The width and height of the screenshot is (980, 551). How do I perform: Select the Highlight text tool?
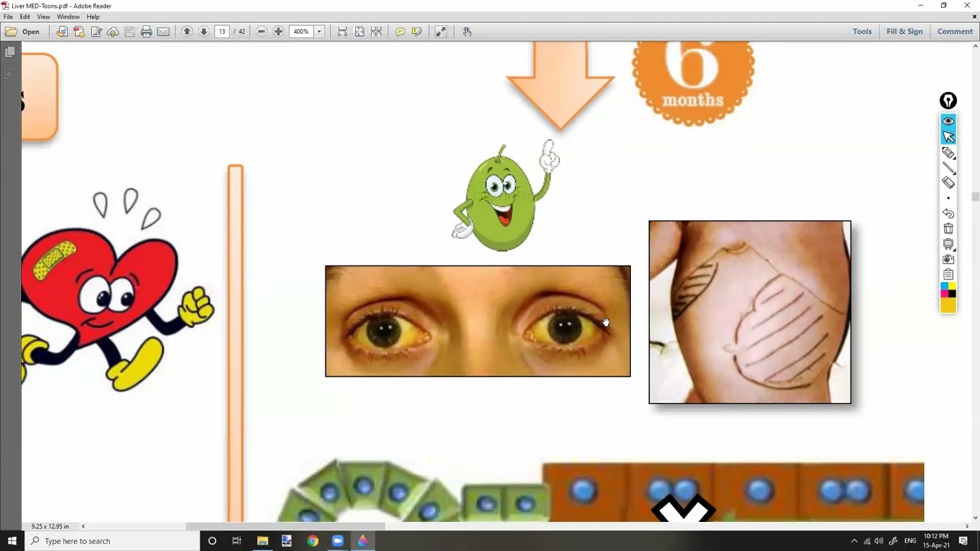pos(416,31)
